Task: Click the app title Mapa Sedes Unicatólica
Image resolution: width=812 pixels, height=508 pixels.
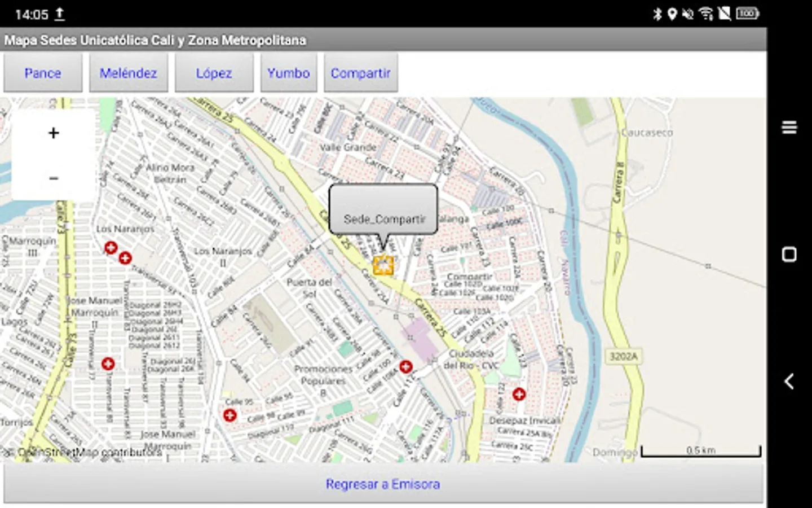Action: pyautogui.click(x=155, y=40)
